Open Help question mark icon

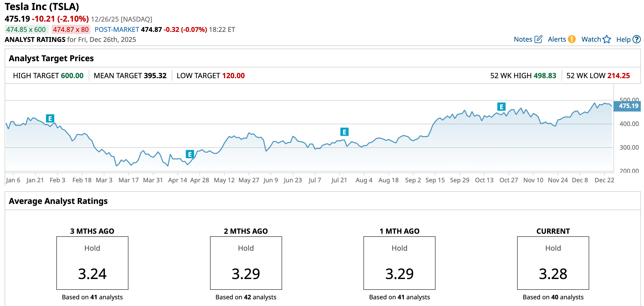[x=637, y=39]
